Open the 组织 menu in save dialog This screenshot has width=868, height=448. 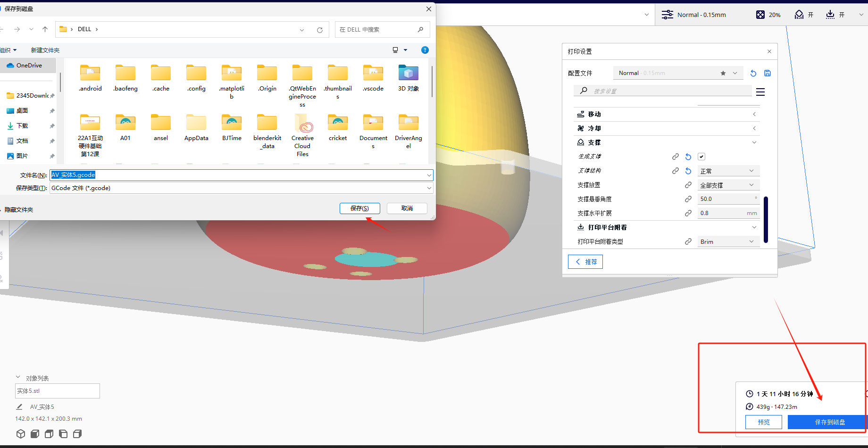pos(8,50)
